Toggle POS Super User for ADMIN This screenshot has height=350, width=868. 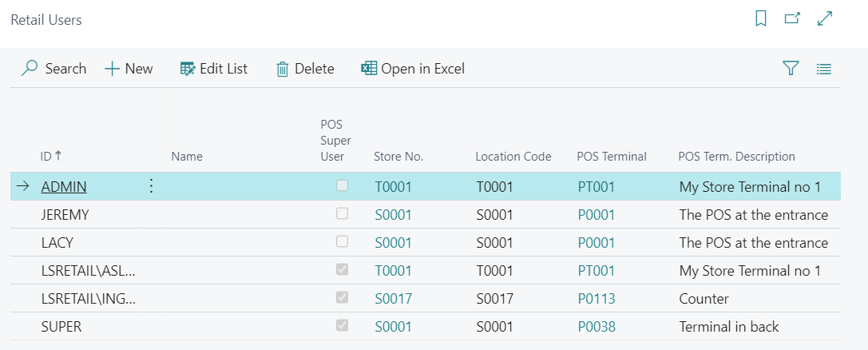[342, 186]
